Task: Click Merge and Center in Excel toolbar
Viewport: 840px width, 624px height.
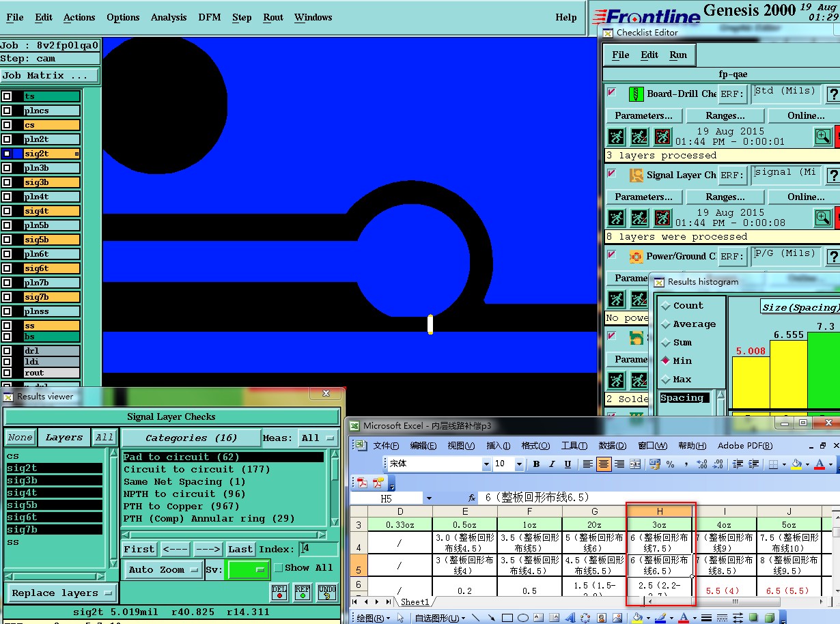Action: [636, 464]
